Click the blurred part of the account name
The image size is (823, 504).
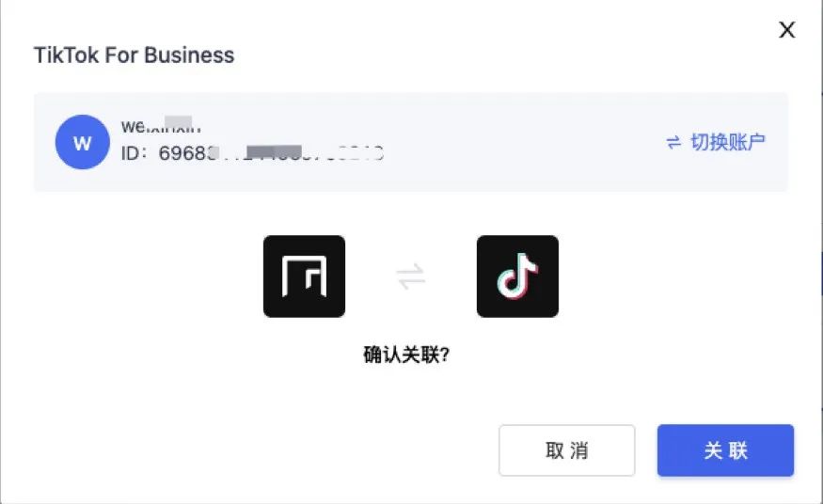click(x=174, y=125)
